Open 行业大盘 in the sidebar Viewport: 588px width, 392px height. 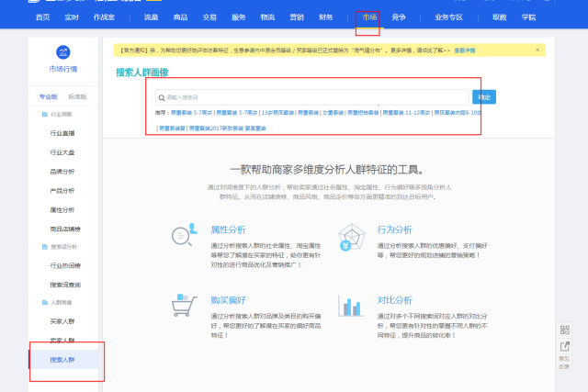click(62, 152)
